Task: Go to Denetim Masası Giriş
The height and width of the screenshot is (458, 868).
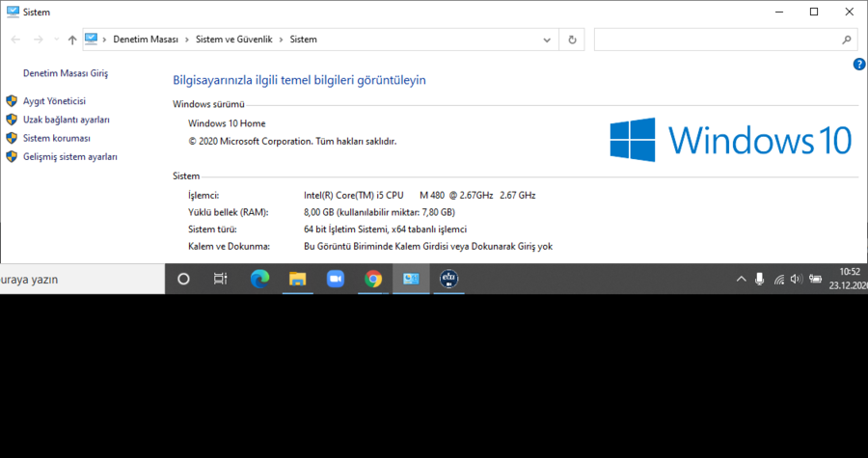Action: (x=66, y=73)
